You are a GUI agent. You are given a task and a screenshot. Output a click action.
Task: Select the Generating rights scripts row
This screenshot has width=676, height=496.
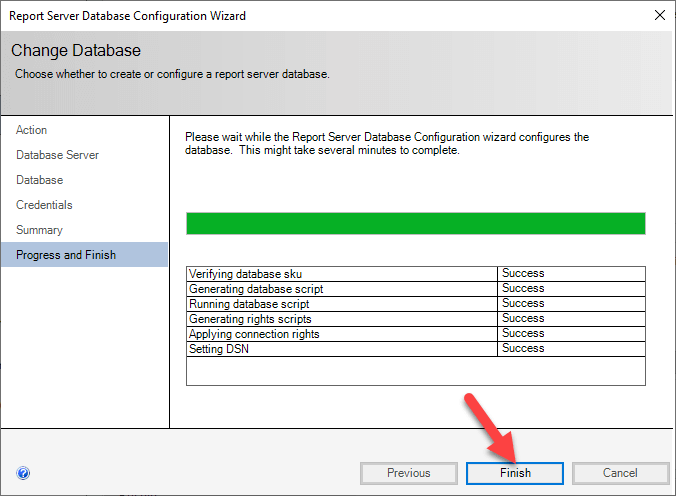click(250, 319)
